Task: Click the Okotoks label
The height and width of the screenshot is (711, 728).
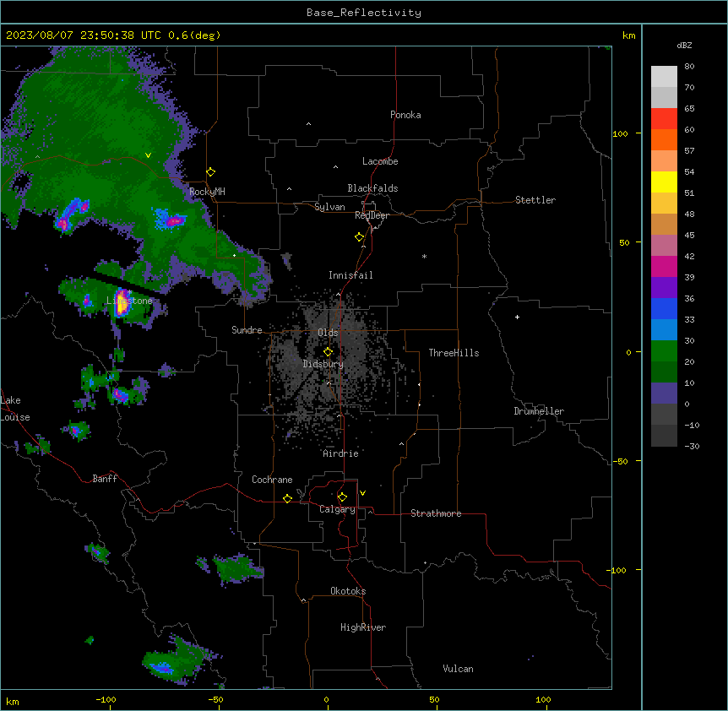Action: 348,591
